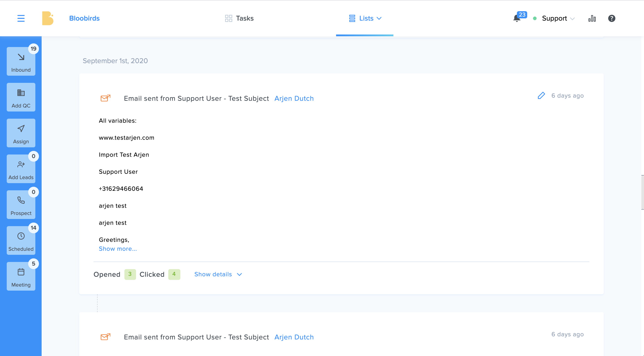Expand the Lists dropdown chevron
This screenshot has height=356, width=644.
379,18
